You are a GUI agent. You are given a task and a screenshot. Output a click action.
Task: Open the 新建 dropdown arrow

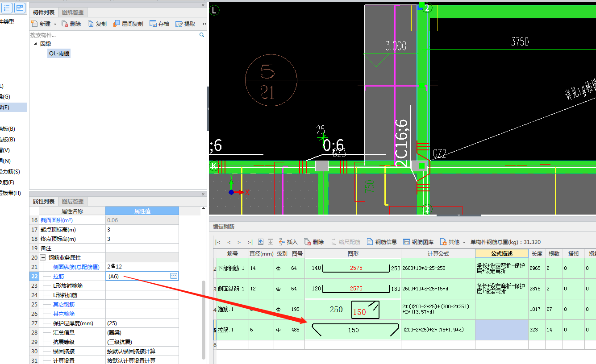coord(55,24)
